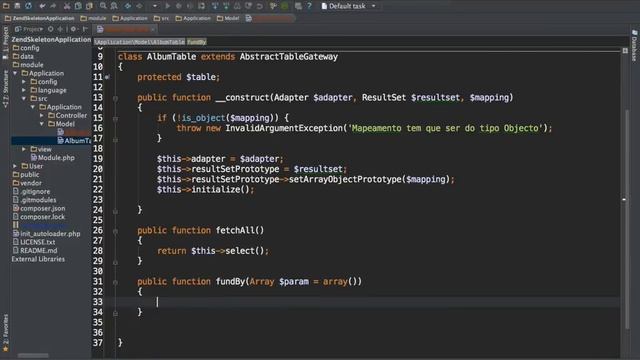Image resolution: width=640 pixels, height=360 pixels.
Task: Toggle code folding for __construct function
Action: pyautogui.click(x=116, y=98)
